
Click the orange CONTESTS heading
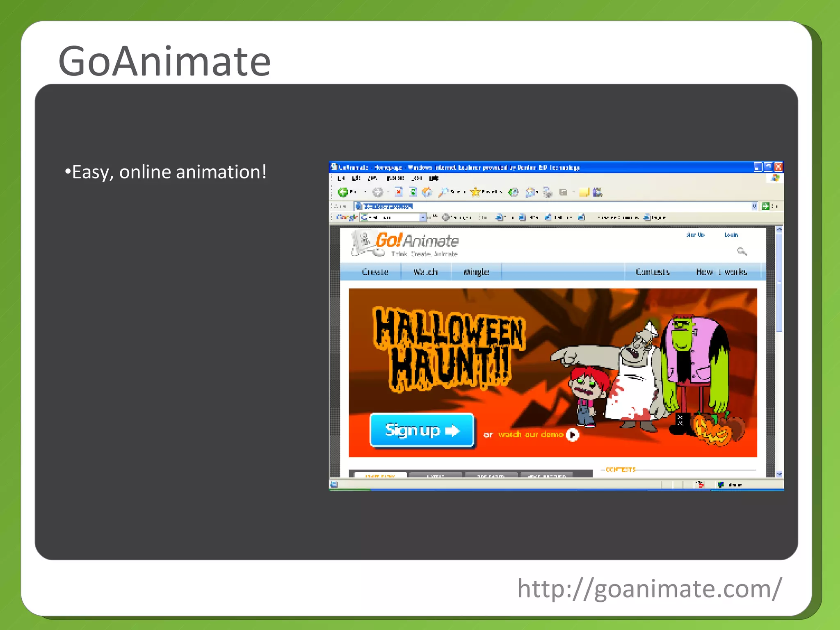pyautogui.click(x=620, y=469)
